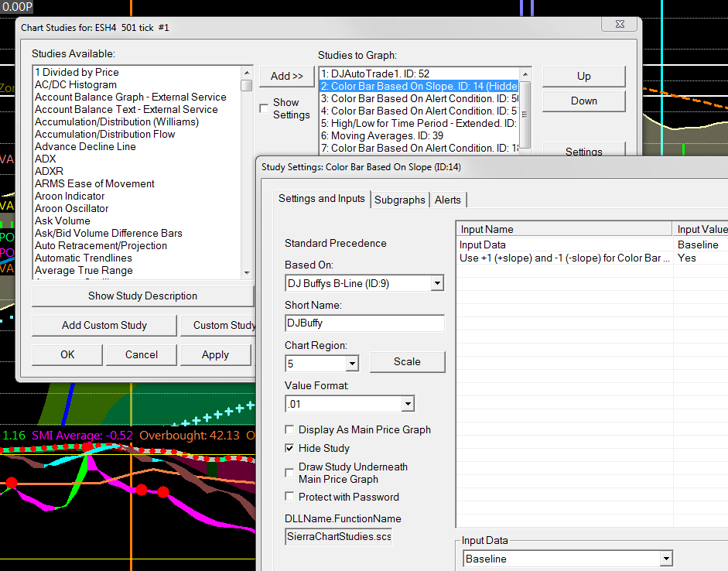
Task: Expand the Chart Region dropdown
Action: (x=352, y=363)
